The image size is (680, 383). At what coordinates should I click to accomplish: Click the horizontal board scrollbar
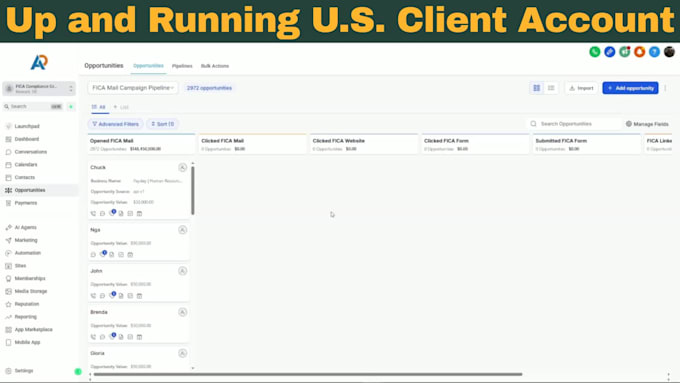tap(308, 374)
